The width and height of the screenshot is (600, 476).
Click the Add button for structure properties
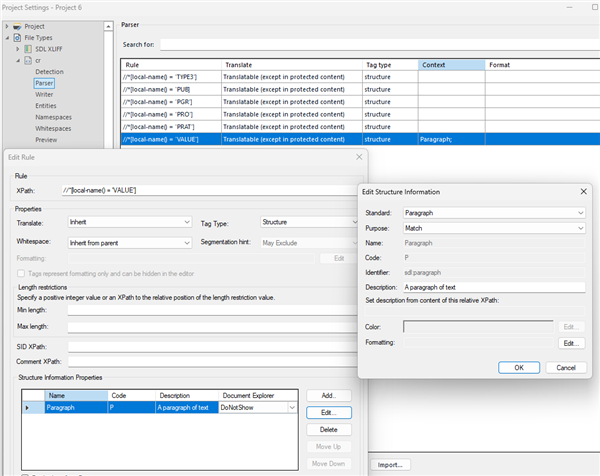(x=329, y=395)
